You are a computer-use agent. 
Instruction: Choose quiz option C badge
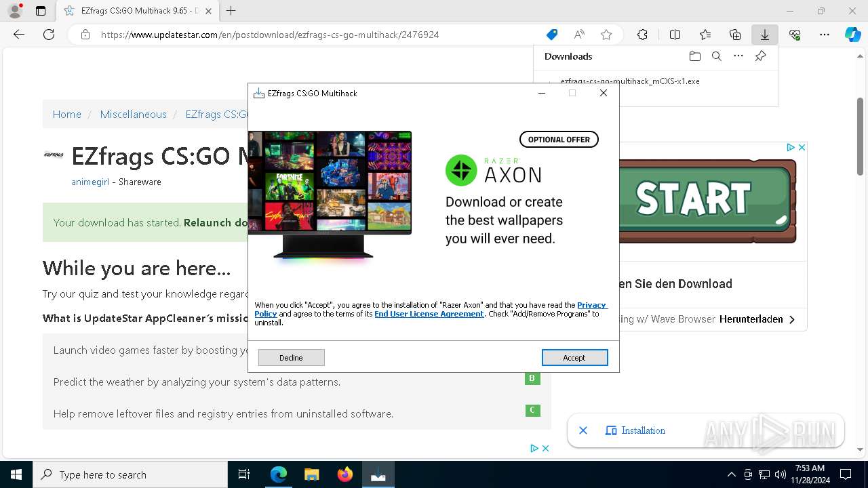point(532,410)
